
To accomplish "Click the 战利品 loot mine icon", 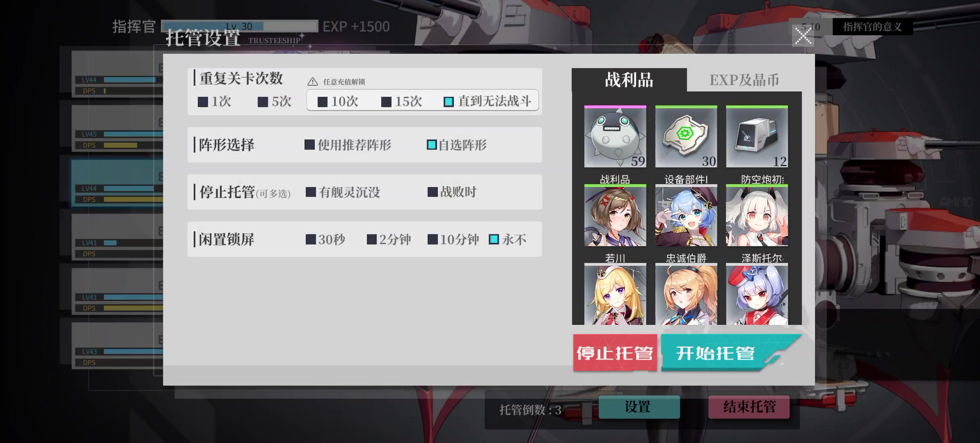I will point(615,137).
